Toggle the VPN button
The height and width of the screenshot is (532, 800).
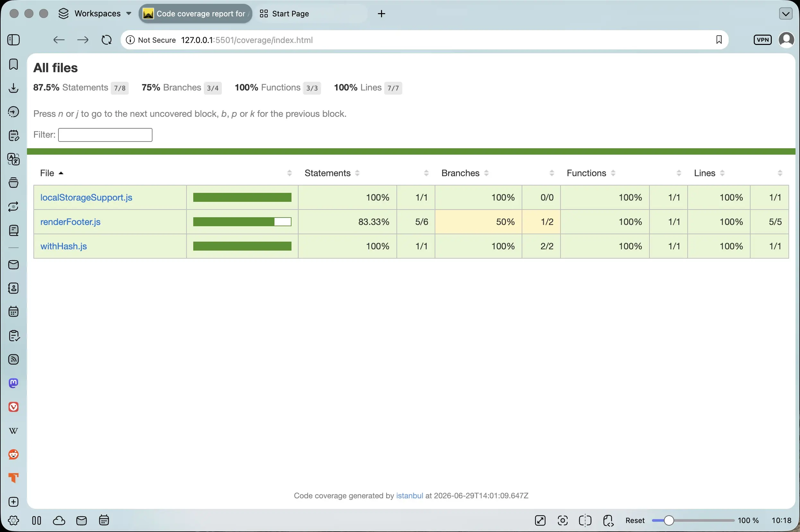pos(762,40)
